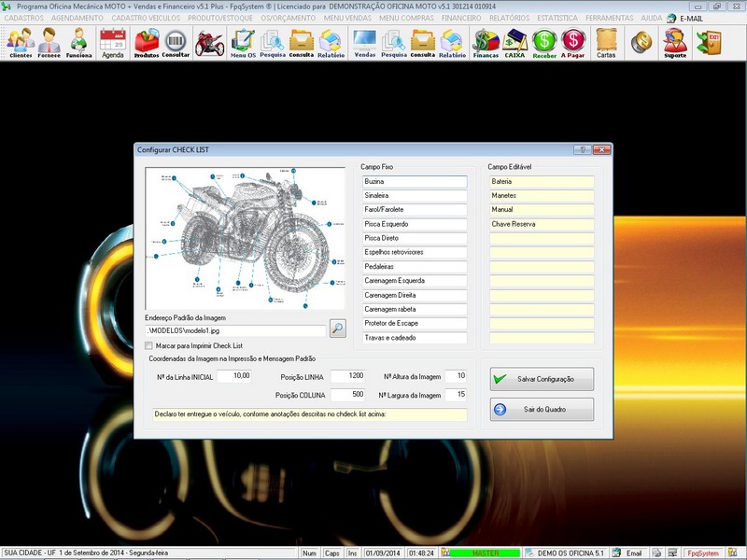Open Menu OS from toolbar
This screenshot has height=560, width=747.
pyautogui.click(x=243, y=43)
